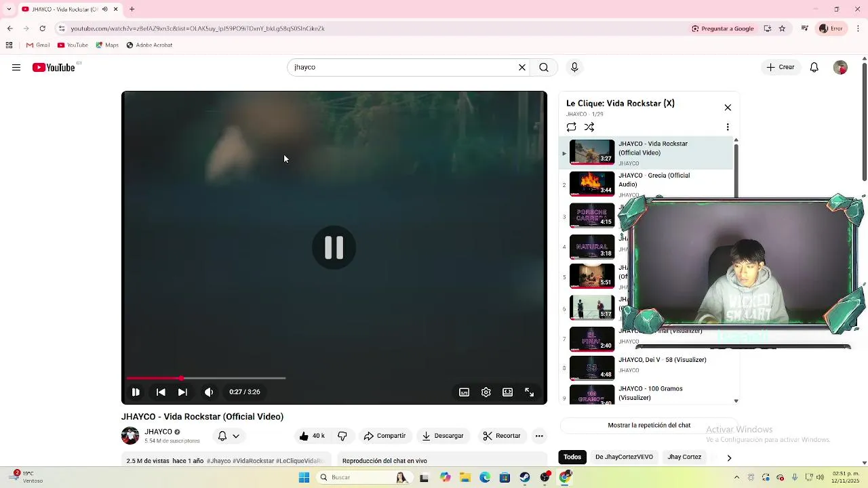Open the Chrome apps grid
868x488 pixels.
9,45
